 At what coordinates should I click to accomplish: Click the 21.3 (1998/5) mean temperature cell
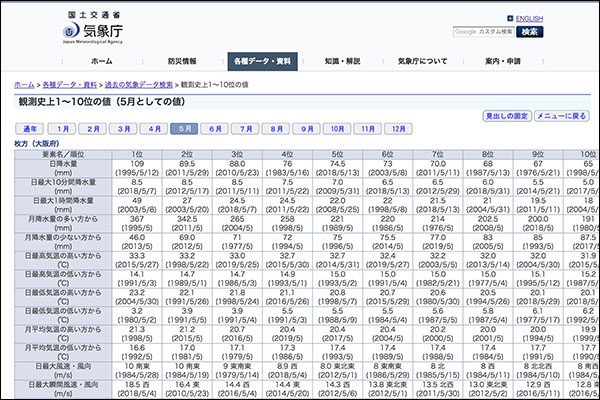pos(137,333)
